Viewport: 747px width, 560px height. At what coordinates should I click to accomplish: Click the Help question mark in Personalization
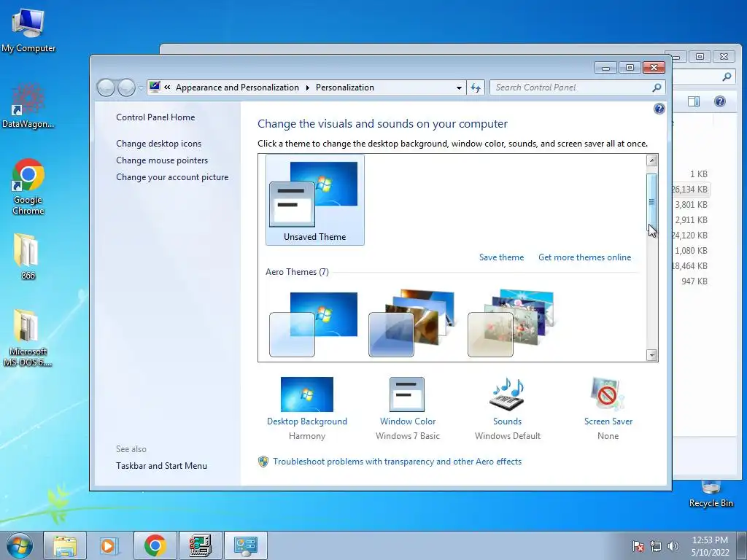coord(659,109)
